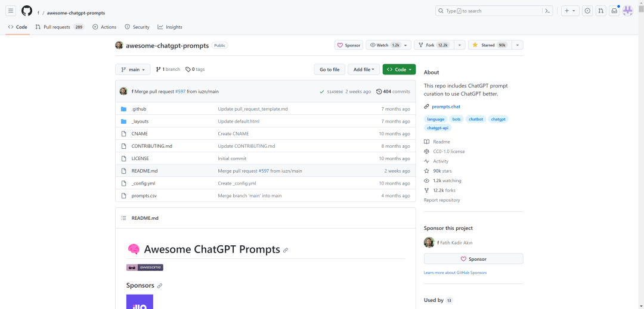
Task: Open the notifications inbox icon
Action: (x=614, y=11)
